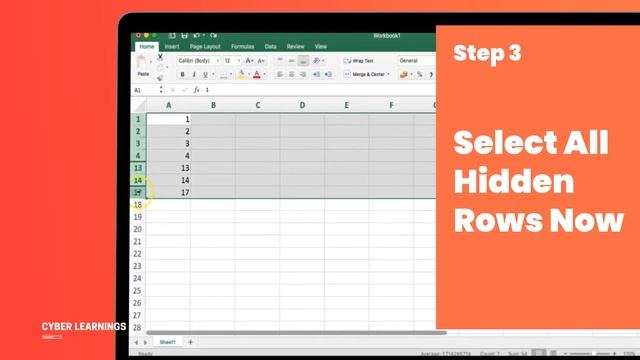Click the Redo icon in title bar
Screen dimensions: 640x360
[x=213, y=36]
